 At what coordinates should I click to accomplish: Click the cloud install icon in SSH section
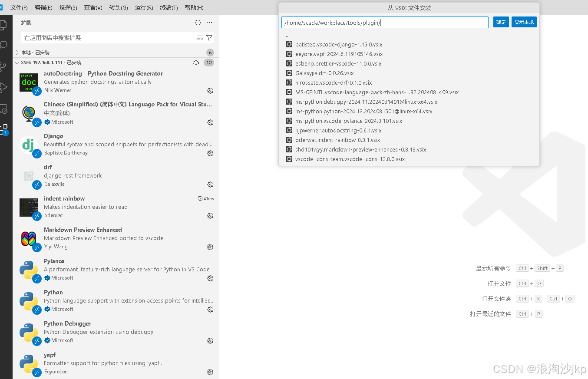coord(196,63)
